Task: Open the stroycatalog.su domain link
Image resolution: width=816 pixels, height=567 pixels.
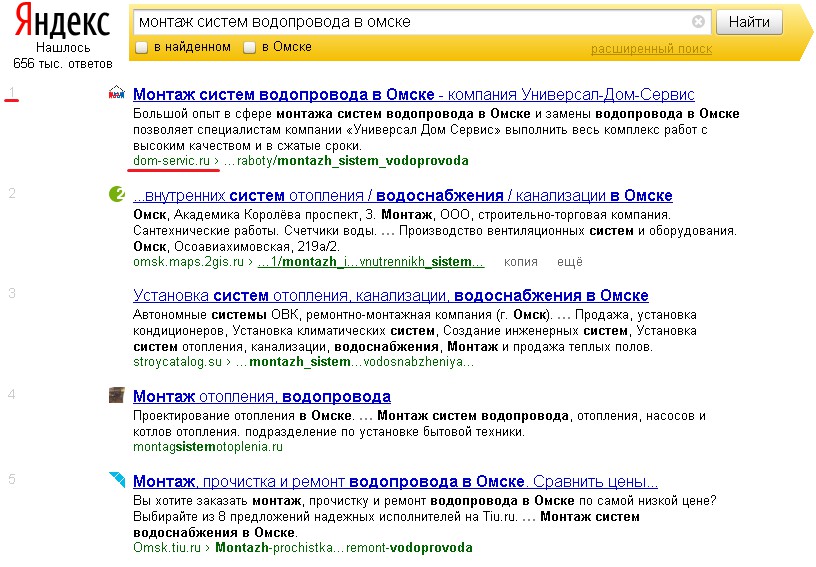Action: click(177, 362)
